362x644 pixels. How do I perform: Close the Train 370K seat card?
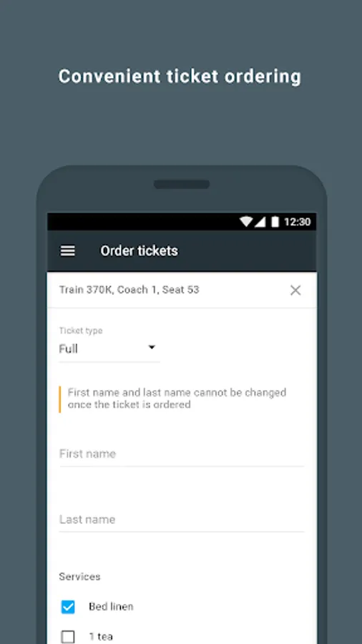point(295,290)
